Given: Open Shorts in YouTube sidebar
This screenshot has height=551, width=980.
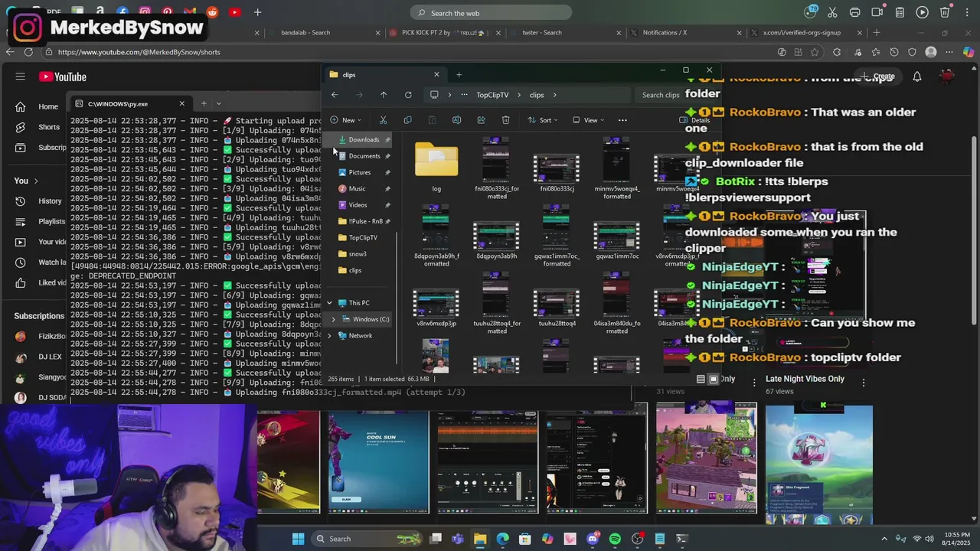Looking at the screenshot, I should click(38, 127).
